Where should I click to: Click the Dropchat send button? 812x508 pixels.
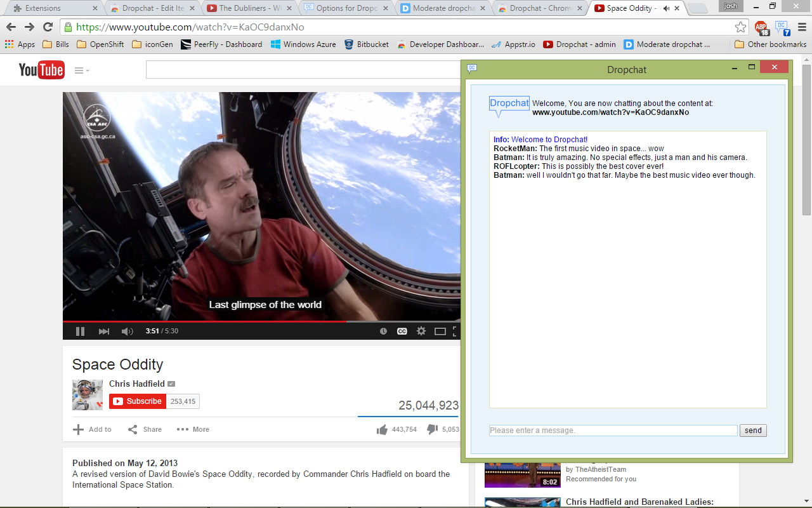coord(753,431)
